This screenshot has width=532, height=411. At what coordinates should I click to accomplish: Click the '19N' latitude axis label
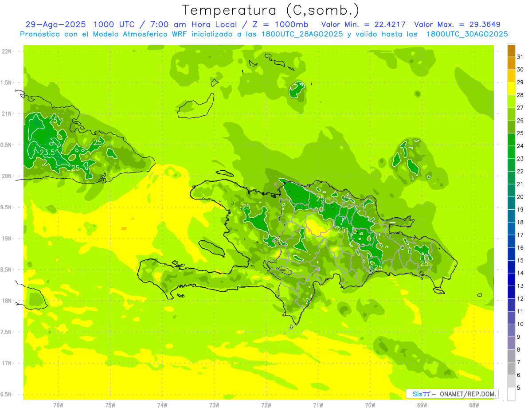click(x=6, y=238)
